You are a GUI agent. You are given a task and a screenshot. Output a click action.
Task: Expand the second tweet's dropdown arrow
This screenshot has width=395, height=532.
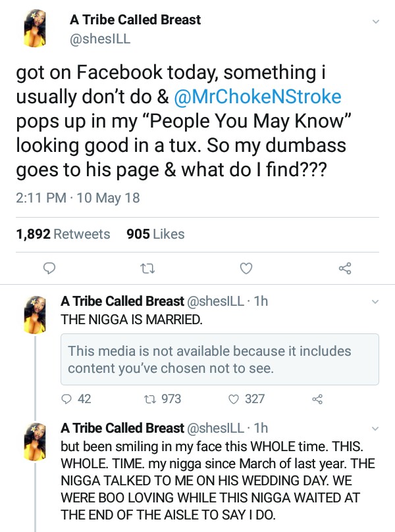pyautogui.click(x=376, y=302)
